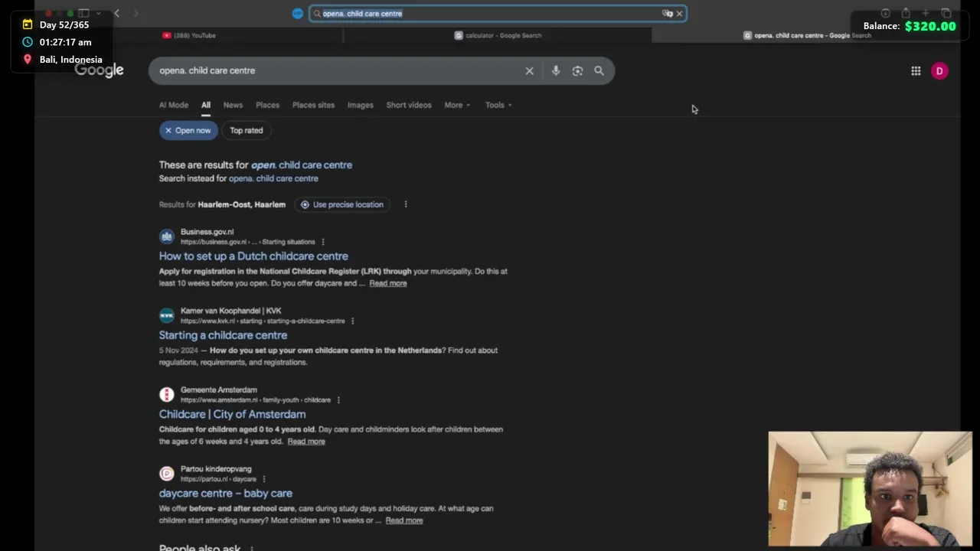The image size is (980, 551).
Task: Expand the More dropdown
Action: point(457,105)
